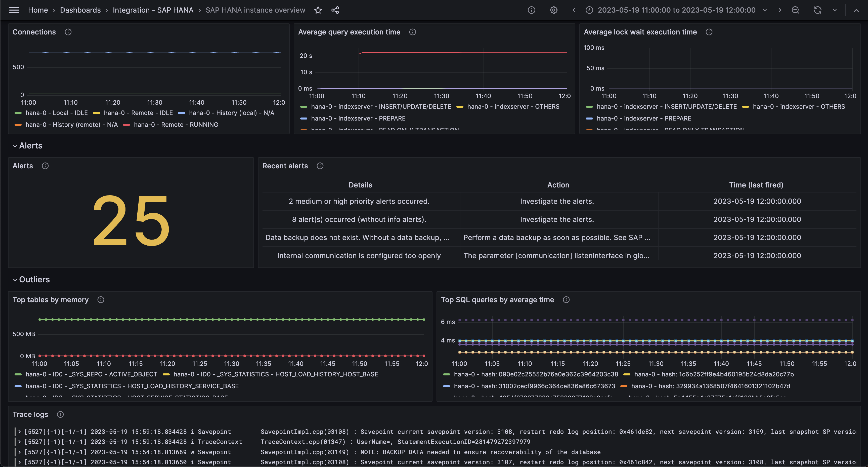
Task: Open the Connections panel info tooltip
Action: pos(68,32)
